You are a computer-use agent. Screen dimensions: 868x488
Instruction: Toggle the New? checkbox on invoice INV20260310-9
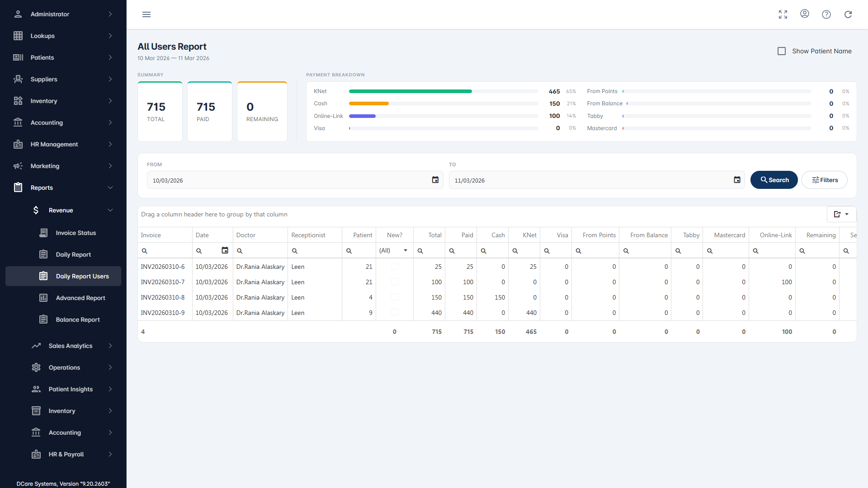[395, 312]
